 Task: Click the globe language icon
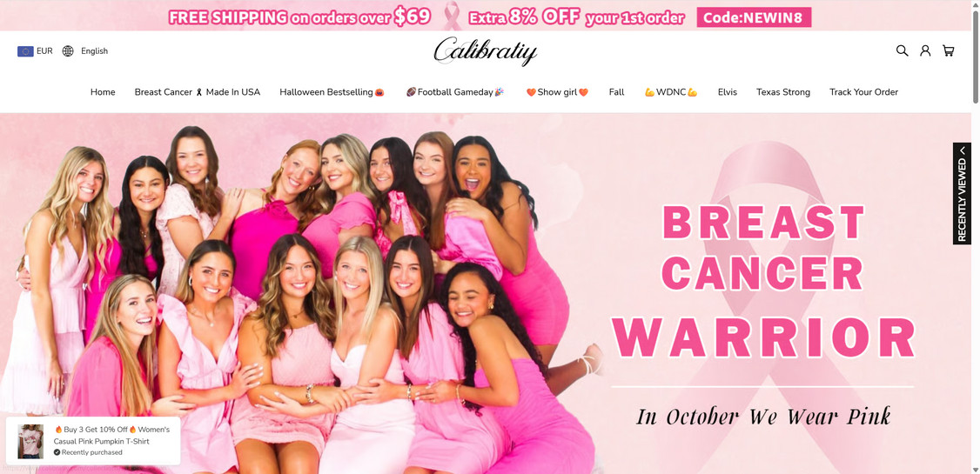[68, 51]
